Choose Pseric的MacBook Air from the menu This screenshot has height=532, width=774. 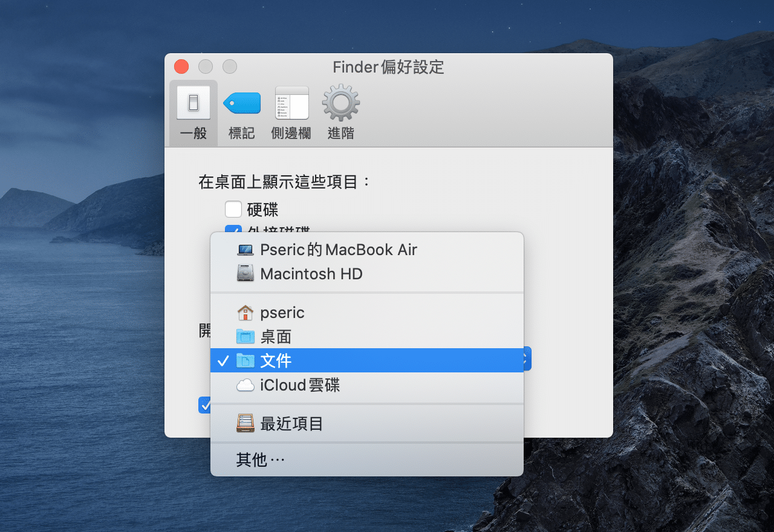367,250
